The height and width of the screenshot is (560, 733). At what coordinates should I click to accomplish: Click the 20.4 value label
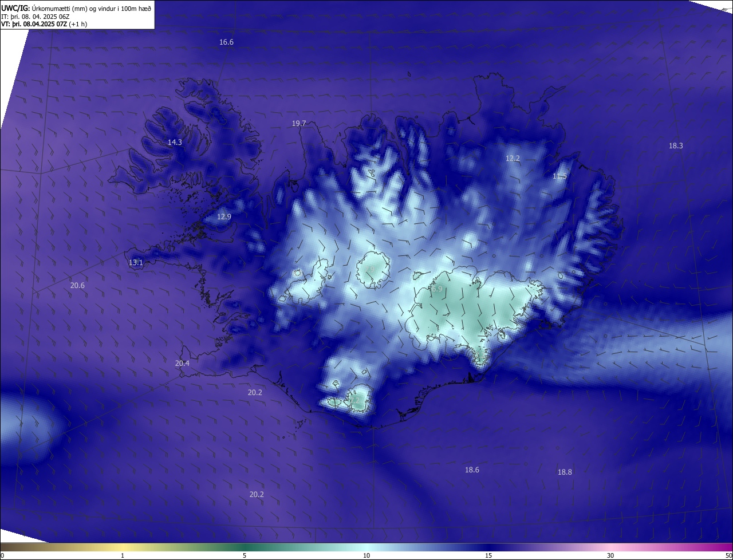(182, 363)
